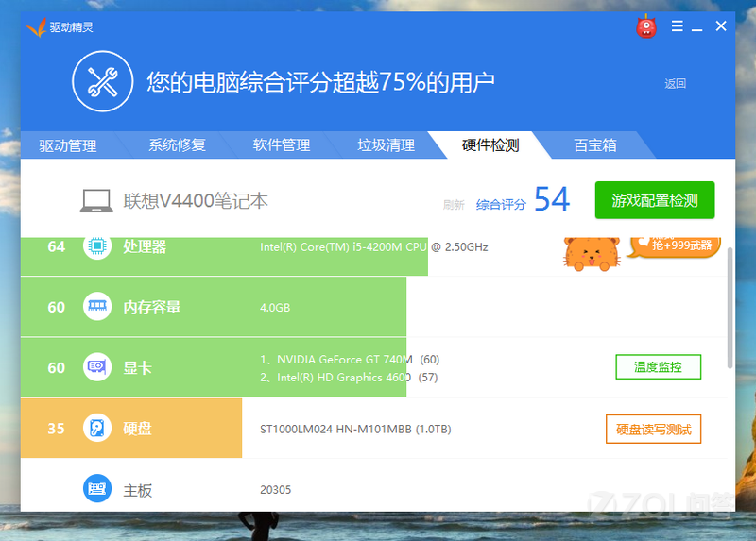Click the wrench and screwdriver circle icon
The height and width of the screenshot is (541, 756).
[x=103, y=81]
